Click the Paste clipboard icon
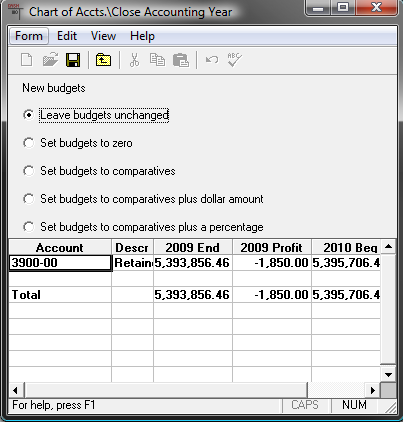This screenshot has height=422, width=403. point(181,60)
